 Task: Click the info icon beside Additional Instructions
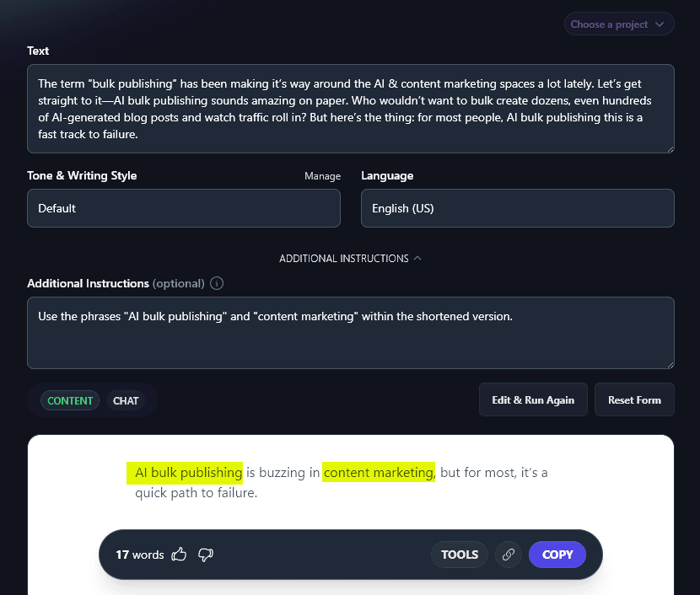pos(217,283)
